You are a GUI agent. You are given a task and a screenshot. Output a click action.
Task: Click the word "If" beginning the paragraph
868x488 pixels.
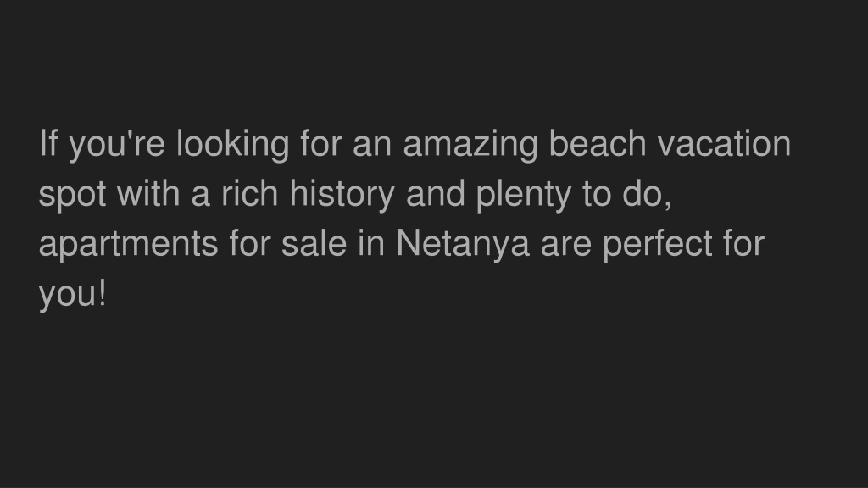click(48, 143)
